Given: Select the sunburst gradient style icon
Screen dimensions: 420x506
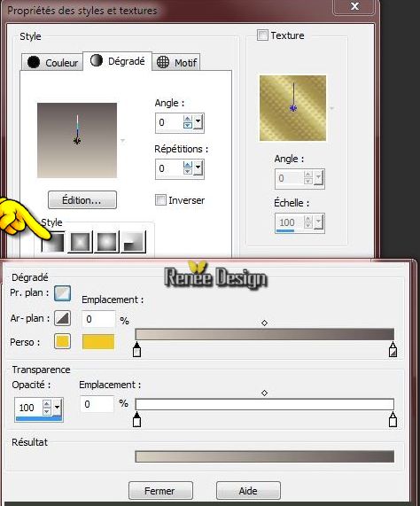Looking at the screenshot, I should [x=106, y=242].
